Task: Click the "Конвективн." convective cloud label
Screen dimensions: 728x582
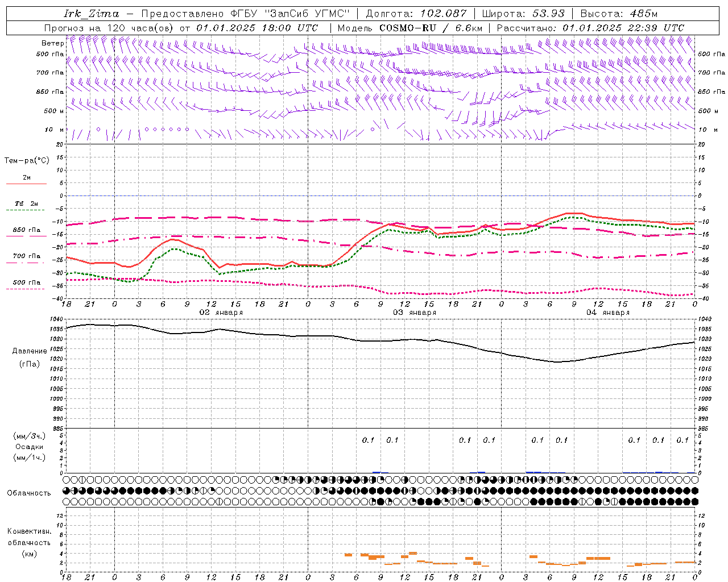Action: coord(30,531)
